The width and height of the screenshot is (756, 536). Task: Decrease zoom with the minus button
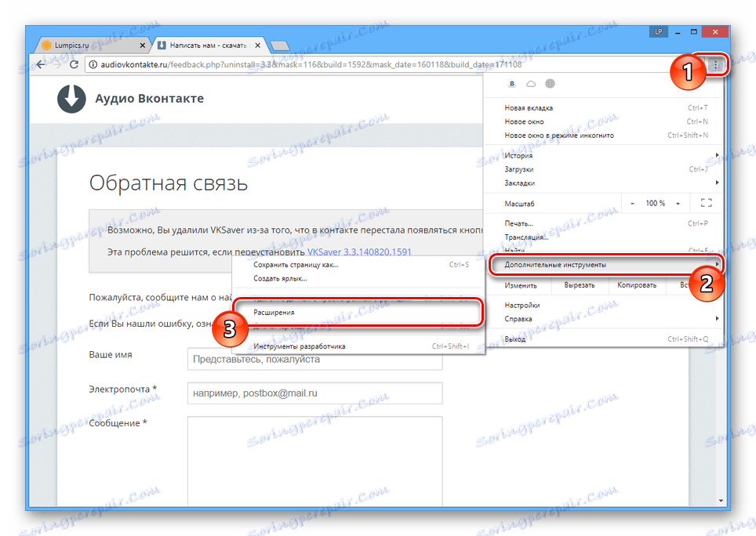pyautogui.click(x=632, y=203)
